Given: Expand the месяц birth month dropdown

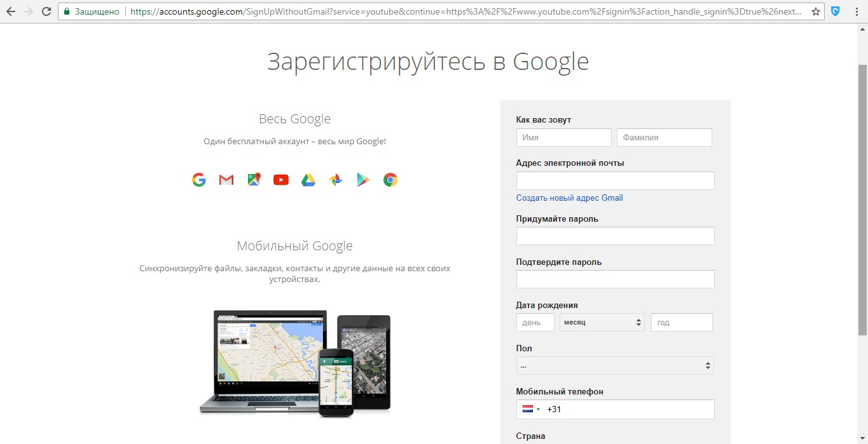Looking at the screenshot, I should coord(602,323).
